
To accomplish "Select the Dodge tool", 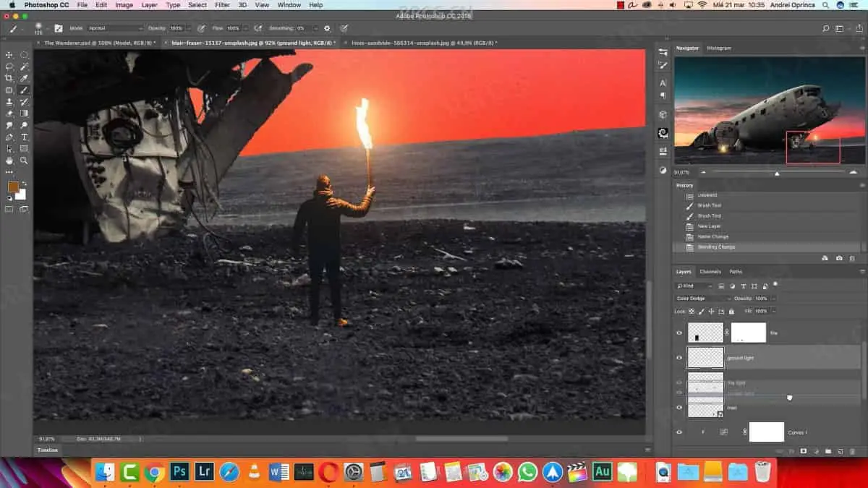I will pos(24,125).
